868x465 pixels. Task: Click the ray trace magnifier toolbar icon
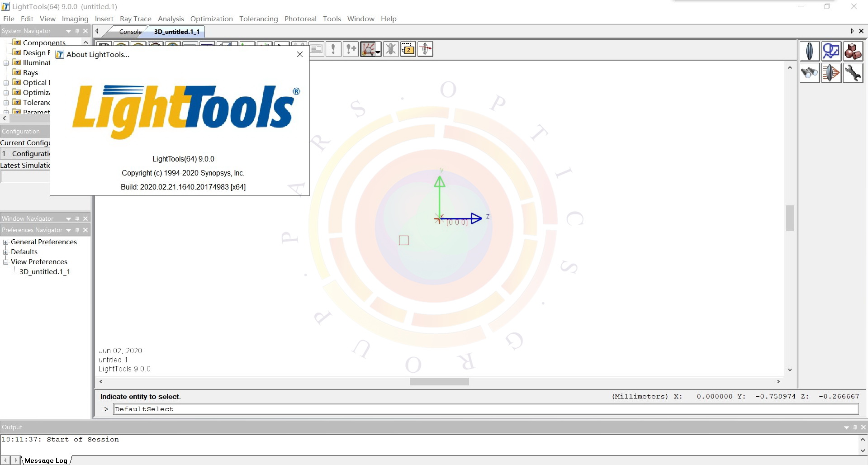click(369, 49)
